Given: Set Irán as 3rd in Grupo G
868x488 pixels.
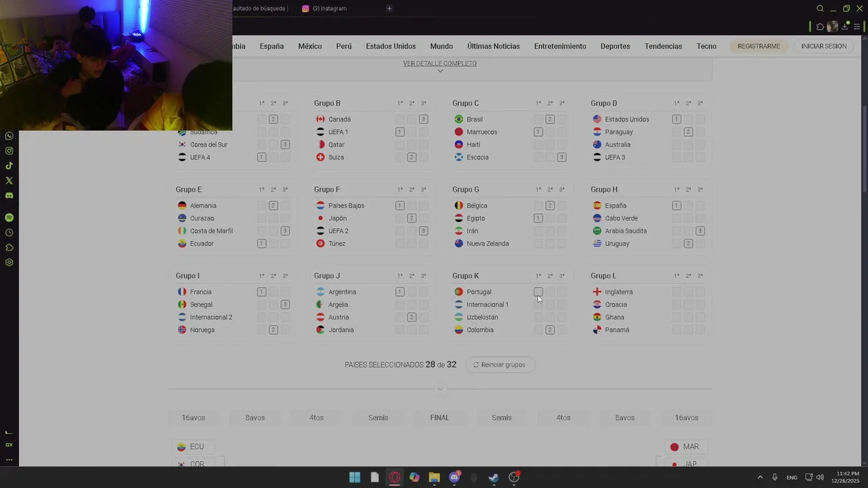Looking at the screenshot, I should [x=561, y=231].
